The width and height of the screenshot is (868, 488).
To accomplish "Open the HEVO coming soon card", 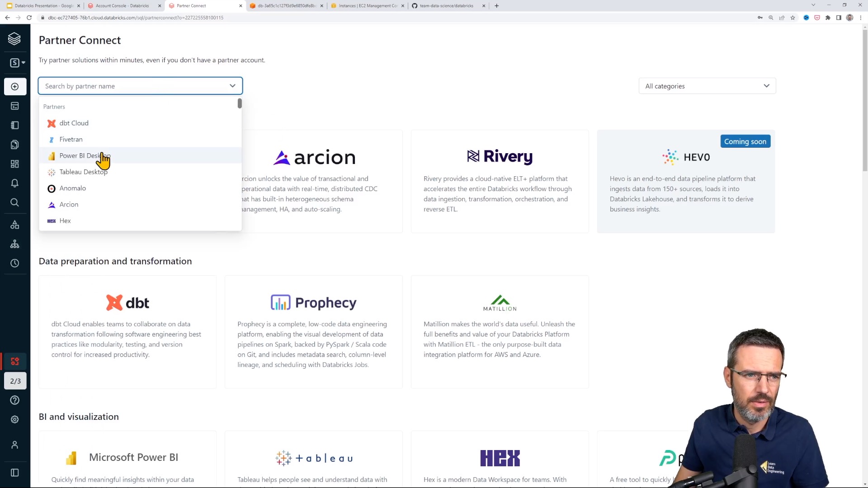I will click(x=686, y=181).
